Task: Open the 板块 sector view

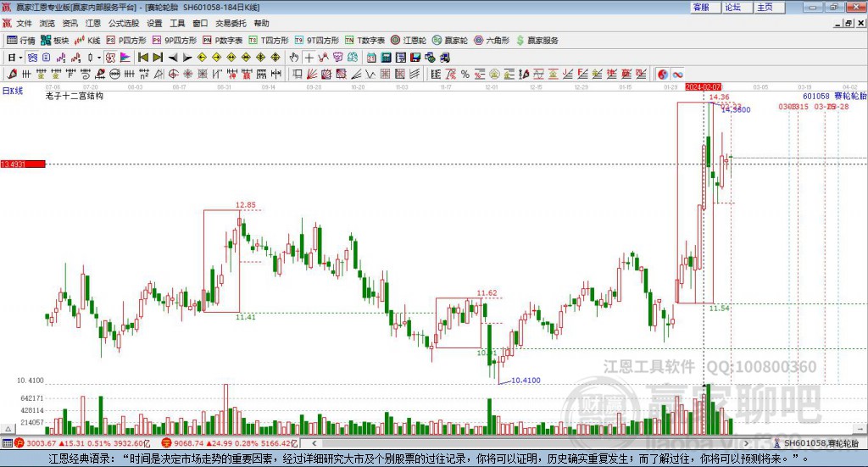Action: [55, 41]
